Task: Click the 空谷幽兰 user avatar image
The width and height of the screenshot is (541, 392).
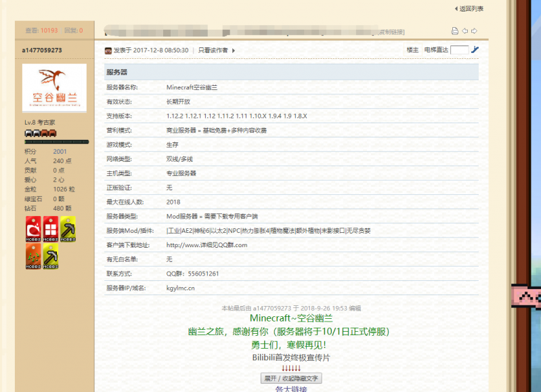Action: coord(54,88)
